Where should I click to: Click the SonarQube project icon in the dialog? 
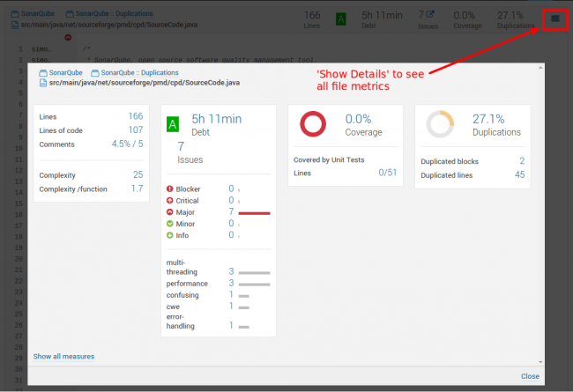click(43, 73)
